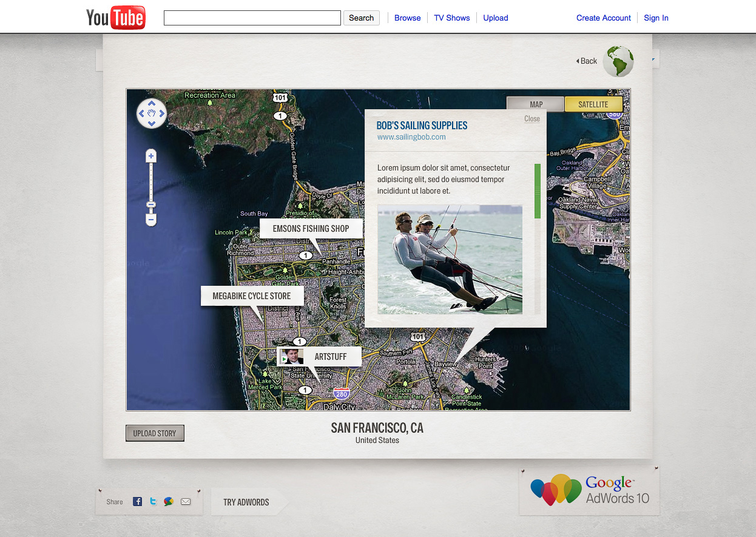Select the ArtStuff marker label
756x537 pixels.
click(331, 357)
